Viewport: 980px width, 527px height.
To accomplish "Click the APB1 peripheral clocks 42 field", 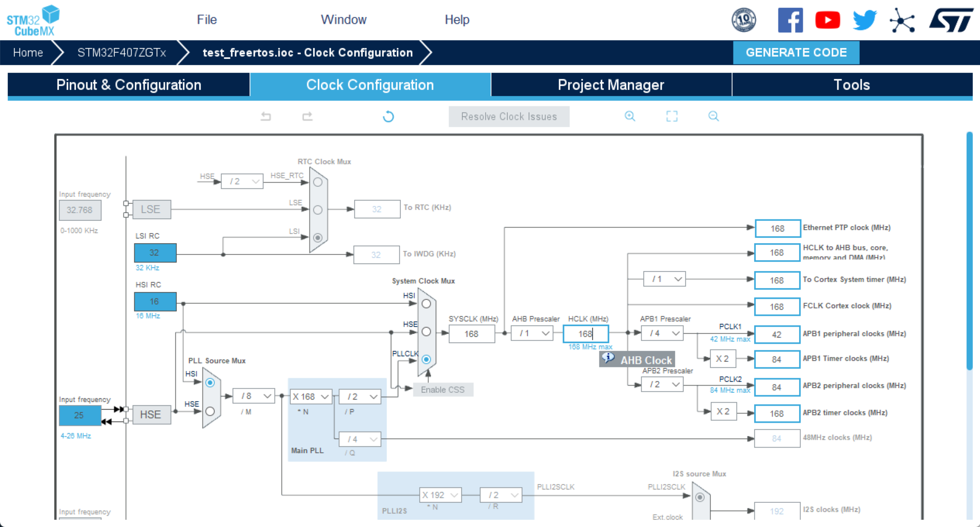I will click(x=777, y=334).
